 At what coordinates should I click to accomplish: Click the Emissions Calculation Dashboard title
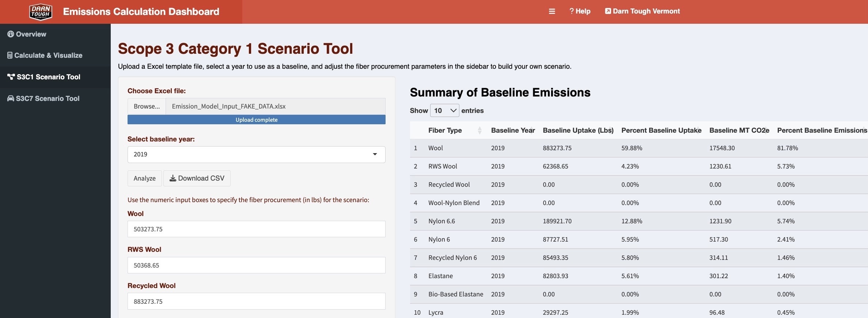(x=141, y=12)
